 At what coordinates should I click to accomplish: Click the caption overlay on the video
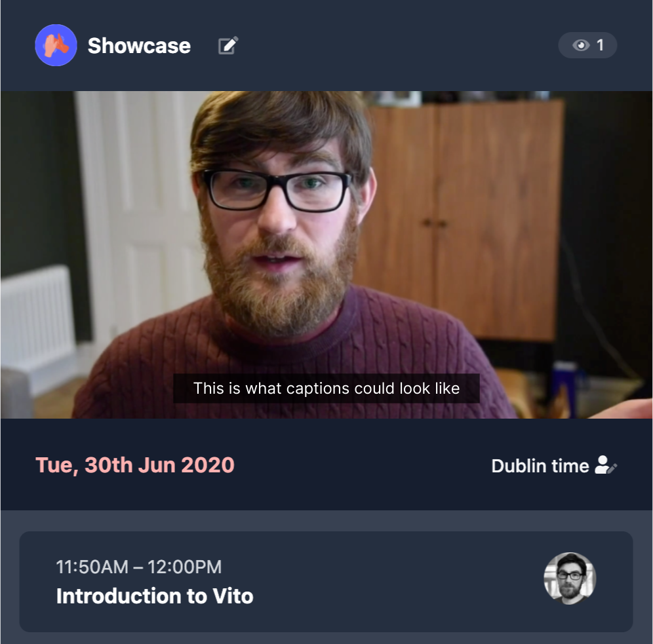click(x=326, y=388)
